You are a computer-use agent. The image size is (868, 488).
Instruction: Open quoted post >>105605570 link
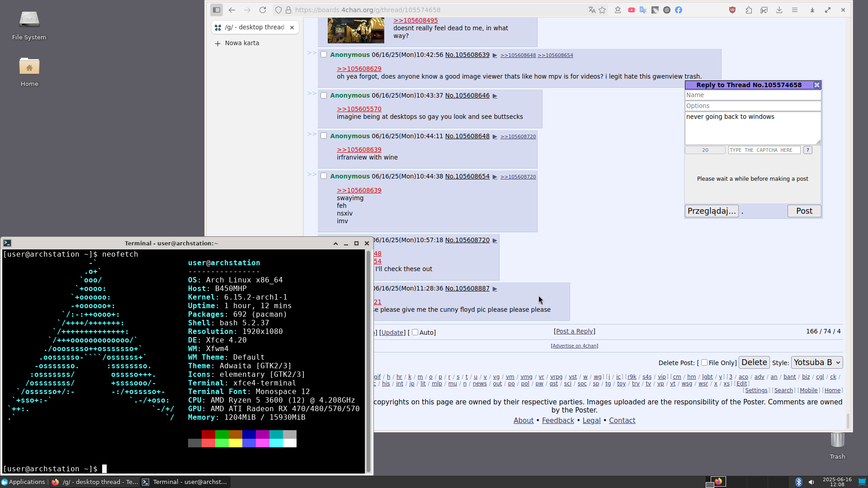click(x=359, y=109)
